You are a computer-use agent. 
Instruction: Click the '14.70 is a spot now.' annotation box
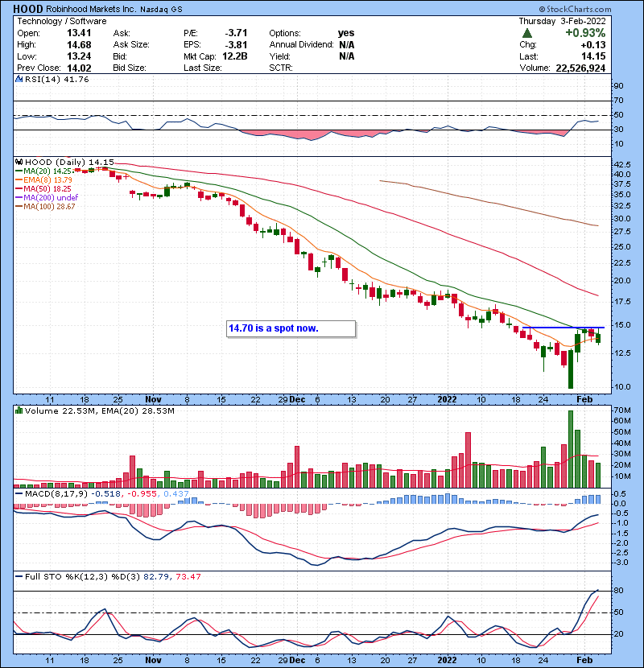291,328
